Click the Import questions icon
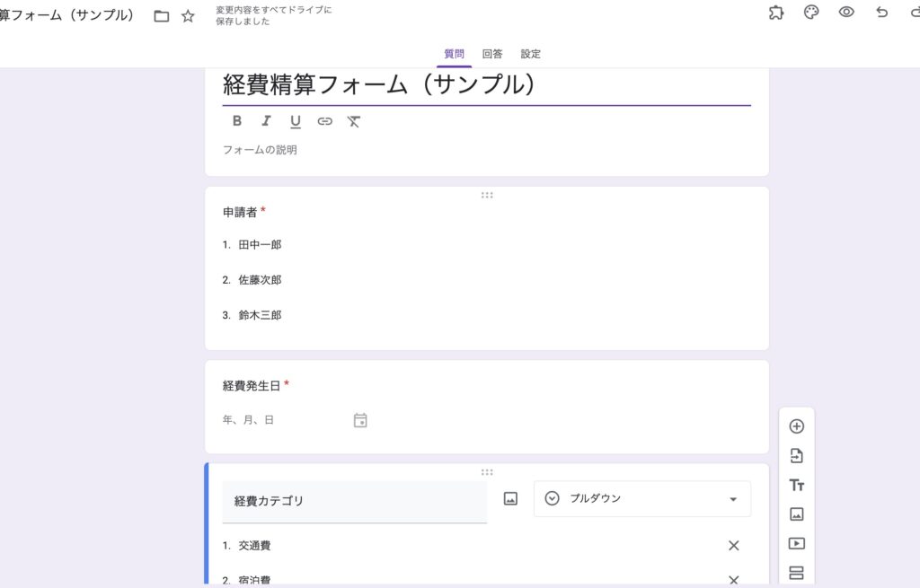920x588 pixels. 796,456
